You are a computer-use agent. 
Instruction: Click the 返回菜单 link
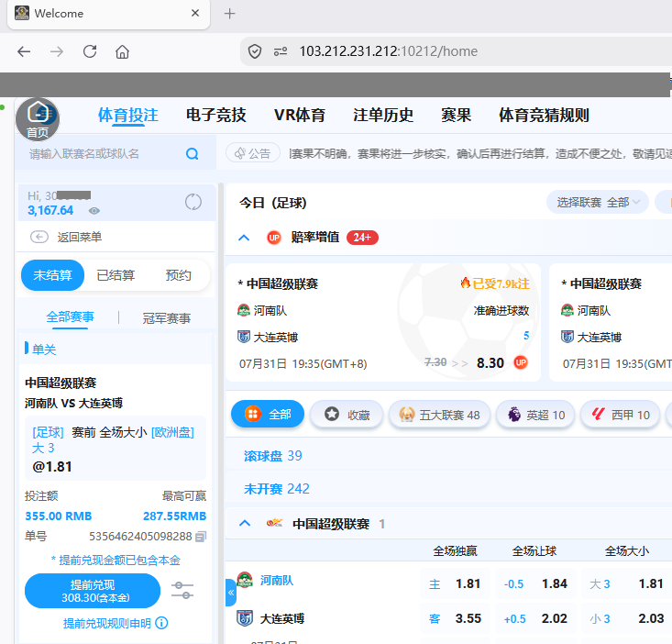(80, 237)
